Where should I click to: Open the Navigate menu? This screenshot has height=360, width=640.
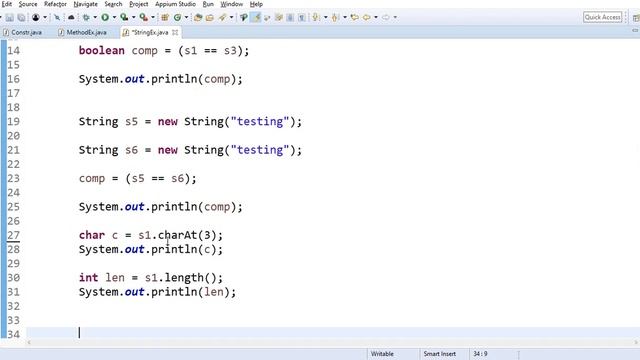pyautogui.click(x=85, y=4)
